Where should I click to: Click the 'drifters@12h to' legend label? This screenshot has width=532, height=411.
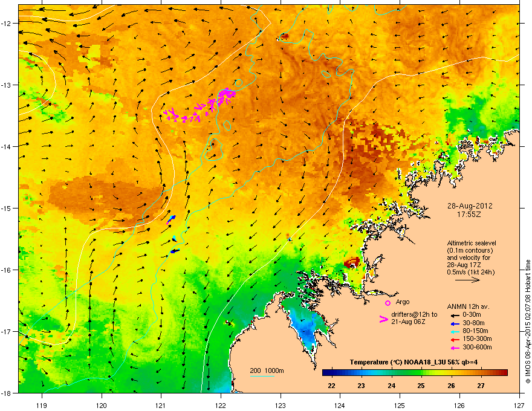[x=414, y=315]
